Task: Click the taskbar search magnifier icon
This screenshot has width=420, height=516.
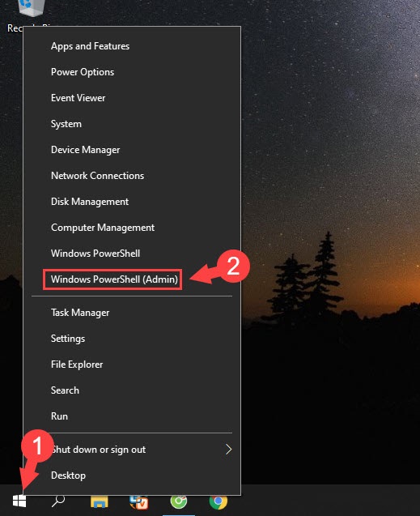Action: (58, 501)
